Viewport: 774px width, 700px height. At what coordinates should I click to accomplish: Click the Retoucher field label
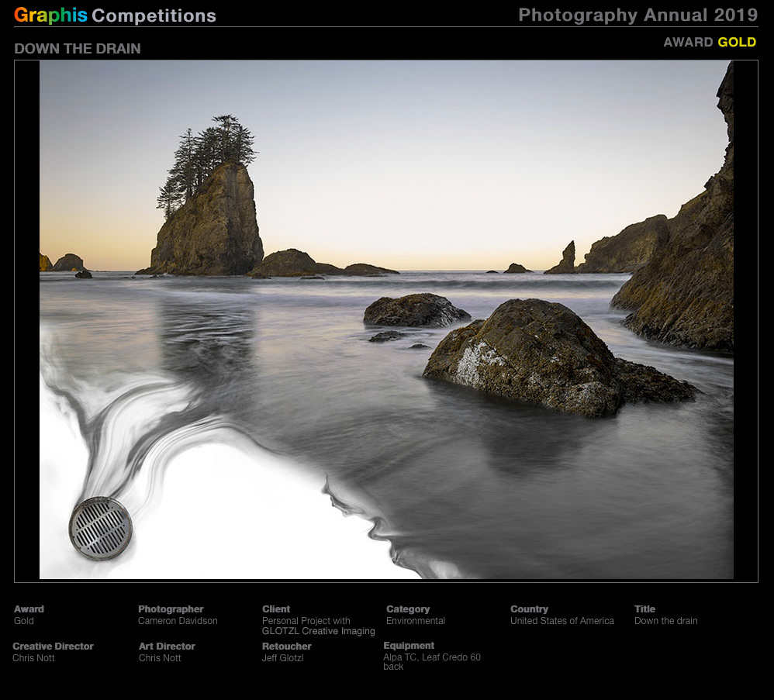pyautogui.click(x=287, y=646)
